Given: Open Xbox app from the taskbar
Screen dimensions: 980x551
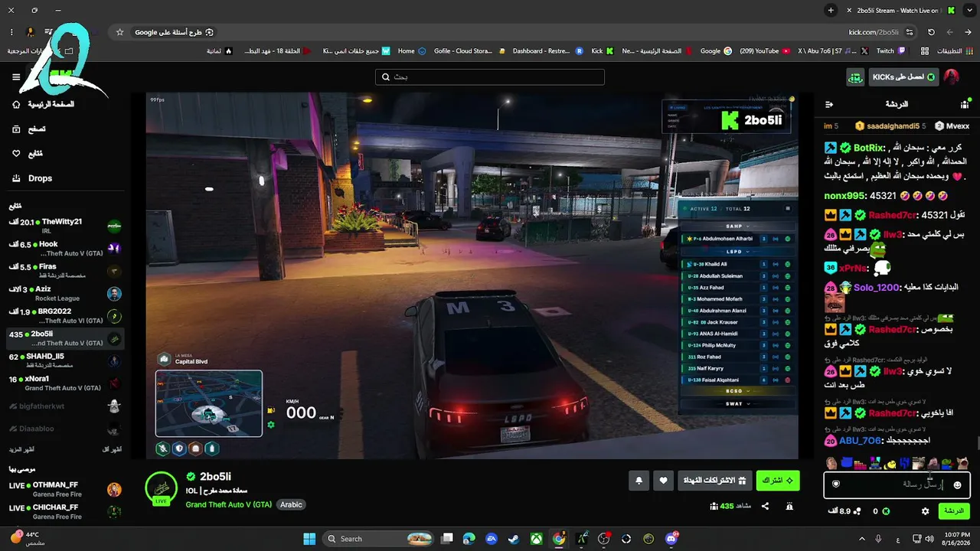Looking at the screenshot, I should (537, 539).
